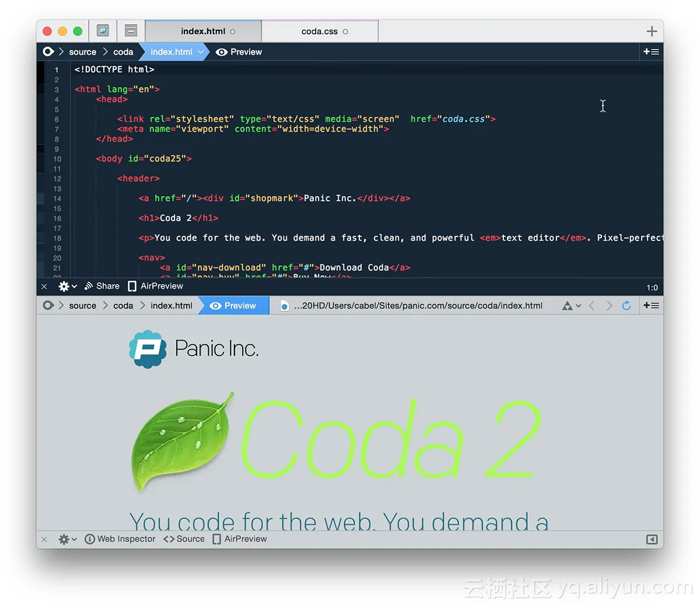The width and height of the screenshot is (700, 605).
Task: Click the Preview eye icon in the editor path bar
Action: click(x=222, y=52)
